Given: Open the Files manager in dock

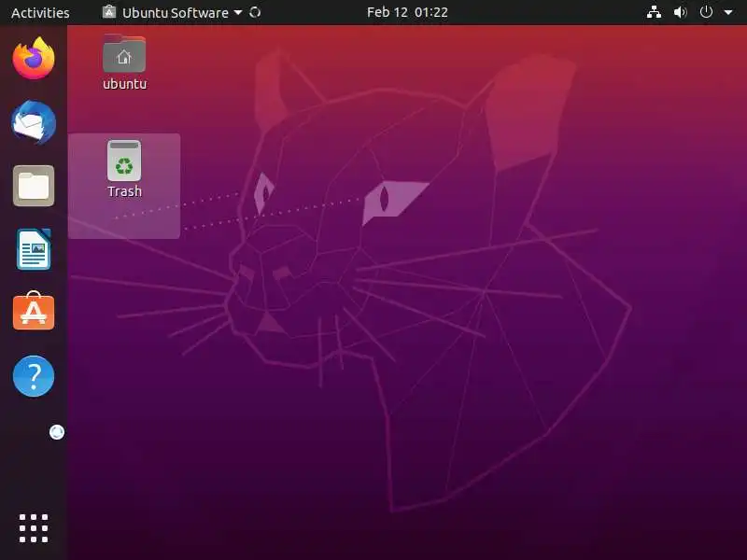Looking at the screenshot, I should pyautogui.click(x=34, y=186).
